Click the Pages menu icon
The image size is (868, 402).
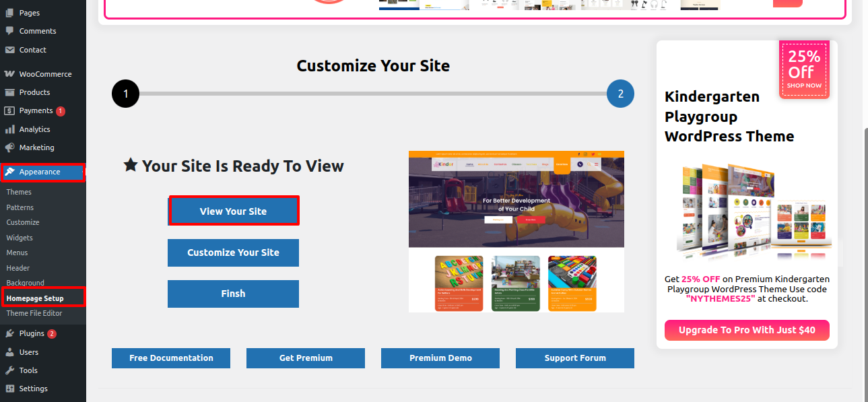(9, 13)
